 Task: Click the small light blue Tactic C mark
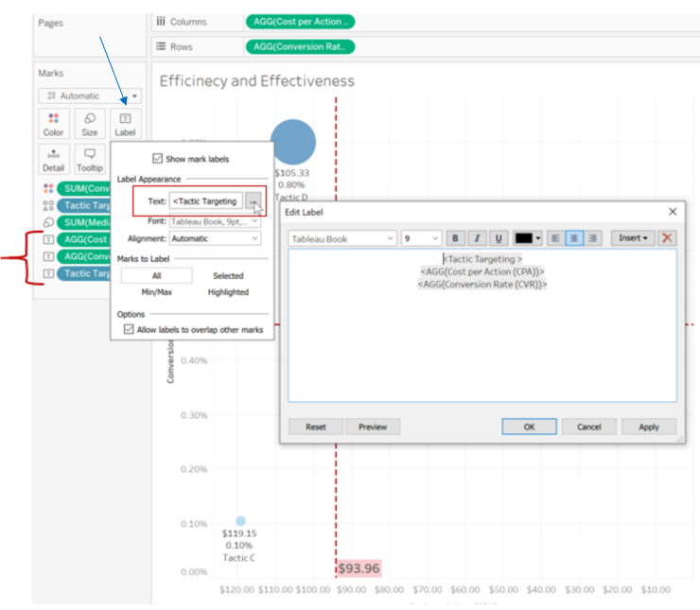240,521
